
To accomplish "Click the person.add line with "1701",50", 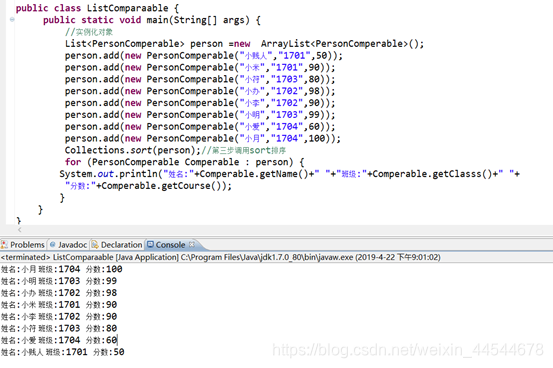I will point(203,55).
